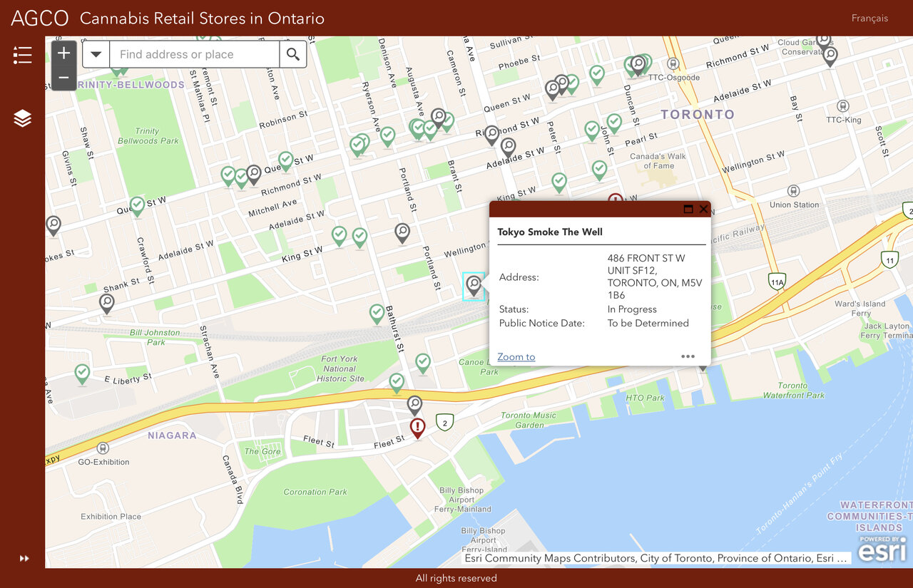This screenshot has height=588, width=913.
Task: Expand the collapsed sidebar with double arrows
Action: pos(24,558)
